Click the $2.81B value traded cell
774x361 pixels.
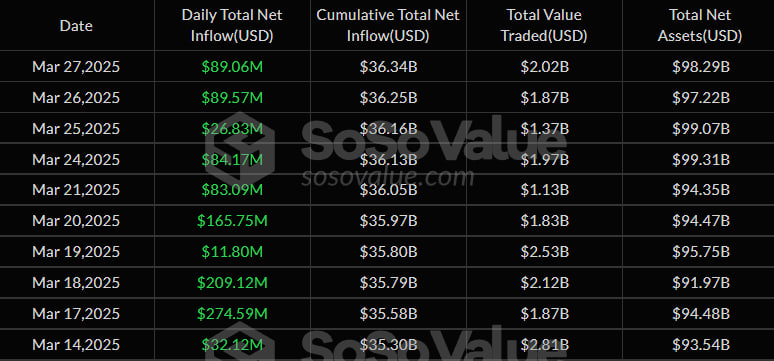click(x=544, y=345)
